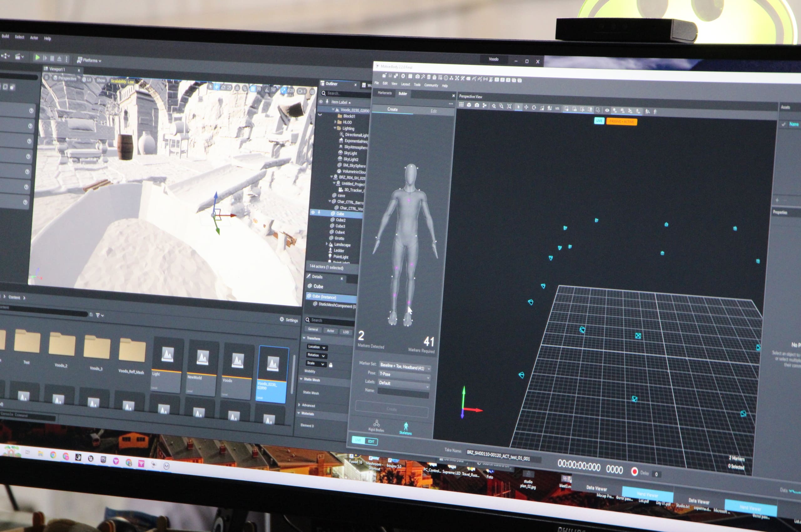Open the Help menu in Unreal
801x532 pixels.
(x=48, y=38)
